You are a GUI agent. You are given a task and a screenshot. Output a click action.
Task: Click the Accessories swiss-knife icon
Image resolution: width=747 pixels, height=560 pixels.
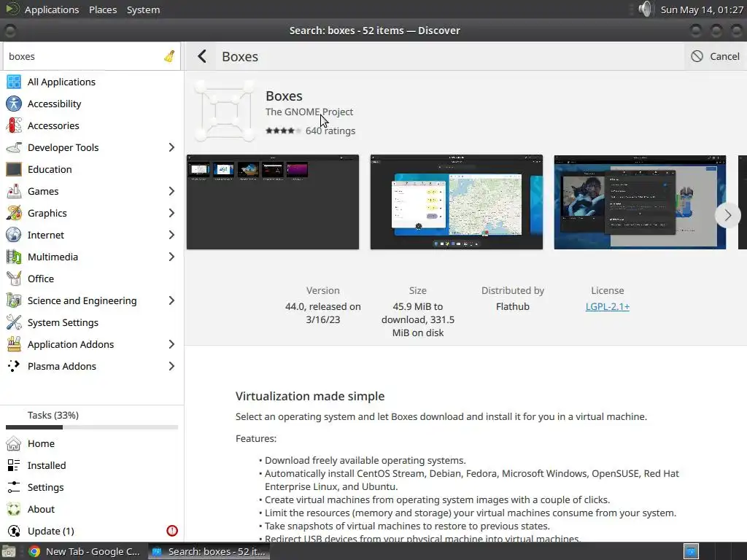click(x=14, y=125)
